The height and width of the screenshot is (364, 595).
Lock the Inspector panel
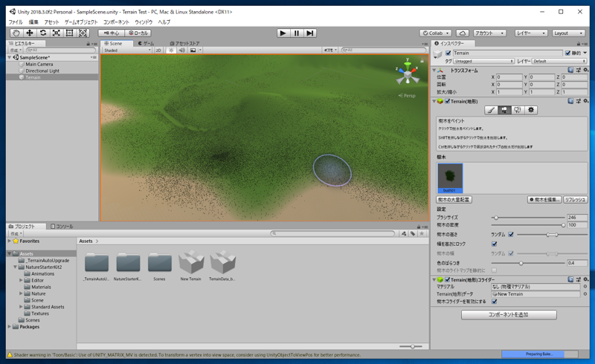[579, 44]
